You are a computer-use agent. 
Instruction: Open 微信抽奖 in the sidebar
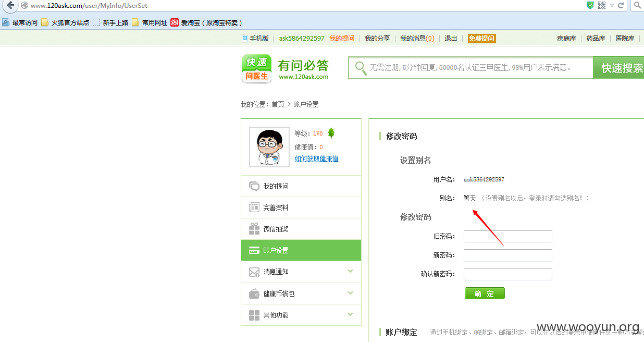click(x=301, y=229)
